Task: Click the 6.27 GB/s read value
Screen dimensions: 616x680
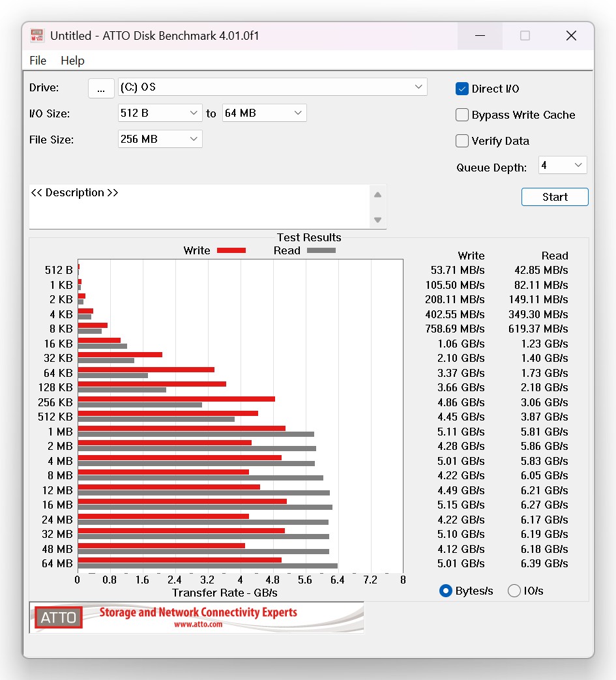Action: tap(544, 505)
